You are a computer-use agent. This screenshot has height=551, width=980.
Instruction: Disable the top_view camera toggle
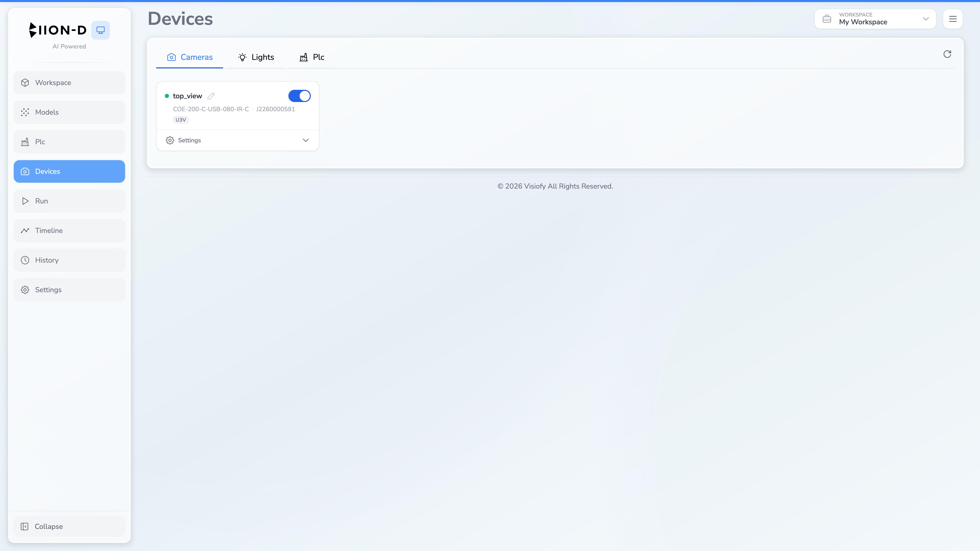[x=299, y=96]
